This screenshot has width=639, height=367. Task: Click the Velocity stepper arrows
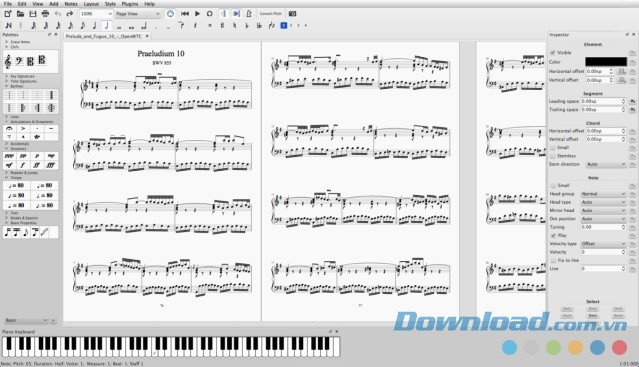624,252
